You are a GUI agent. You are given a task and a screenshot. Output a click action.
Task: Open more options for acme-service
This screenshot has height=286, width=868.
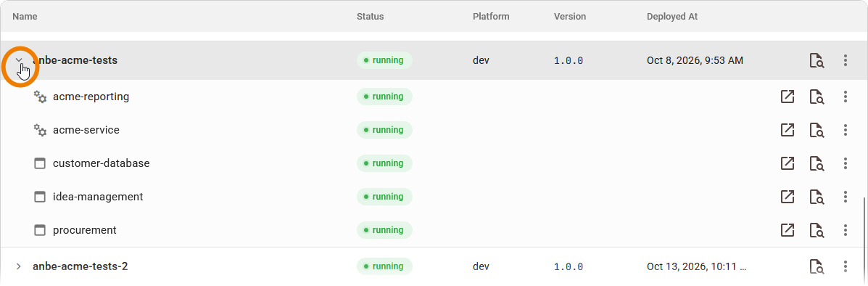click(846, 130)
